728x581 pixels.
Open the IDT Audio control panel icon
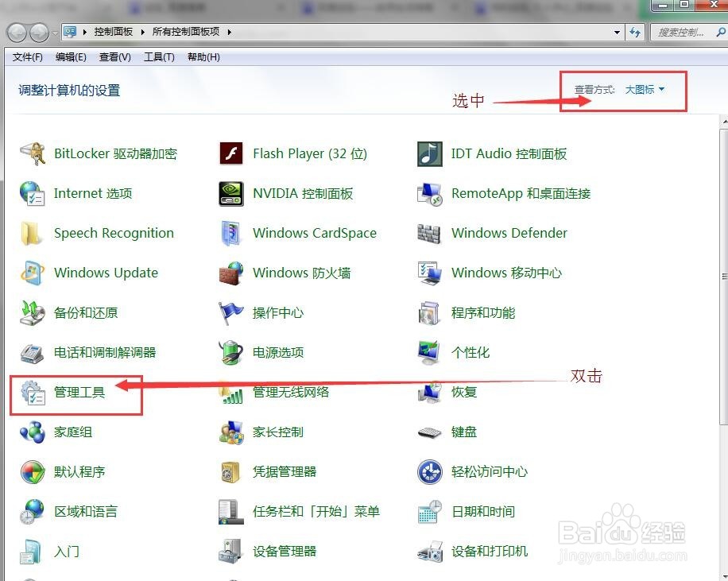click(429, 153)
